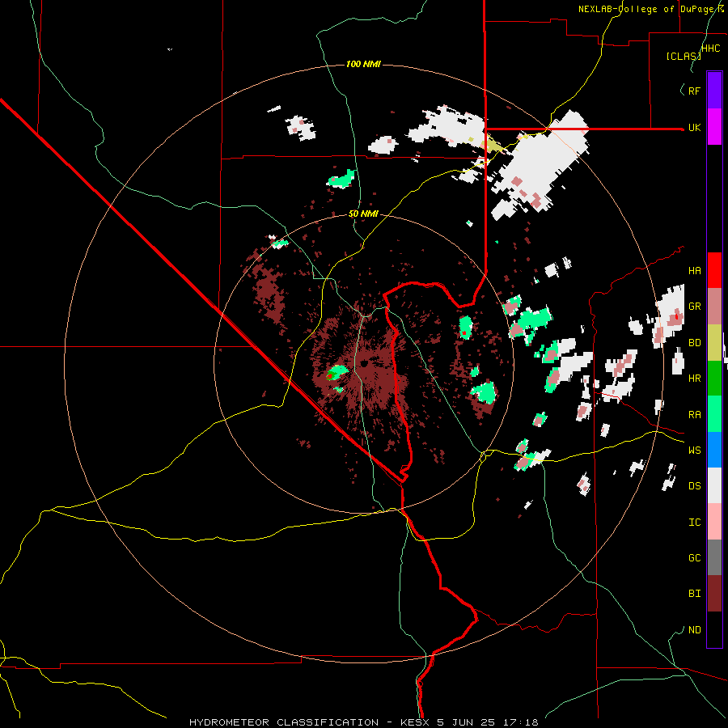
Task: Click the 'HR' legend label
Action: [x=694, y=379]
